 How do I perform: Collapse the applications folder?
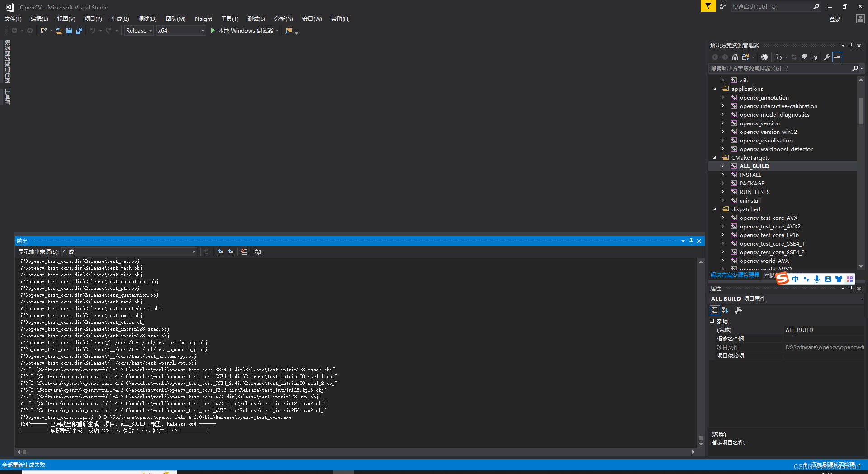pyautogui.click(x=715, y=89)
